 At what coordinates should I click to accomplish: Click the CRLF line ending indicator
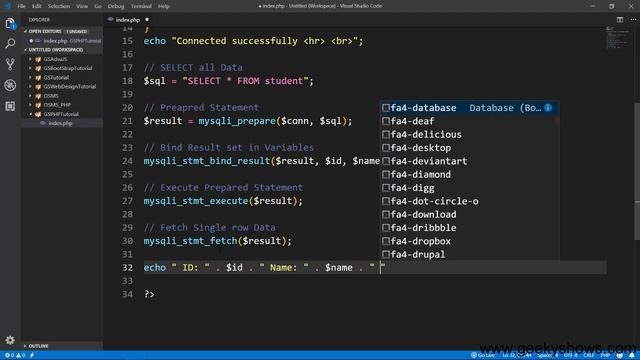589,355
